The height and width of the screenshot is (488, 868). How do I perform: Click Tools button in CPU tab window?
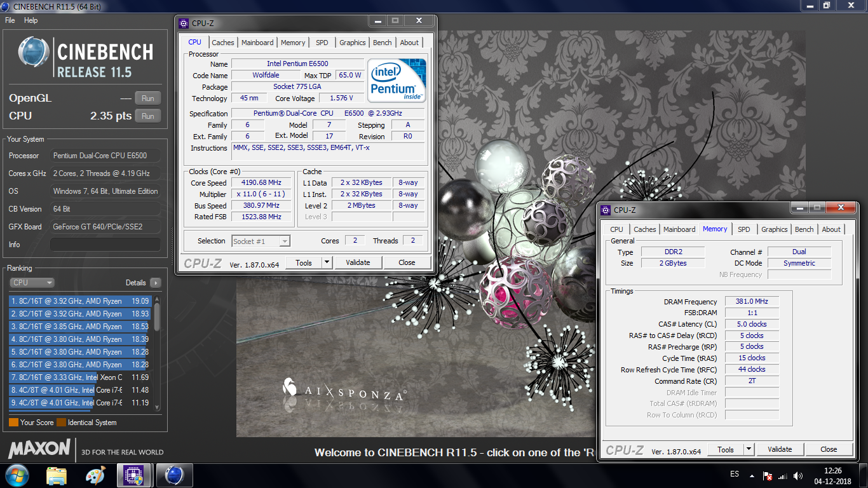304,262
